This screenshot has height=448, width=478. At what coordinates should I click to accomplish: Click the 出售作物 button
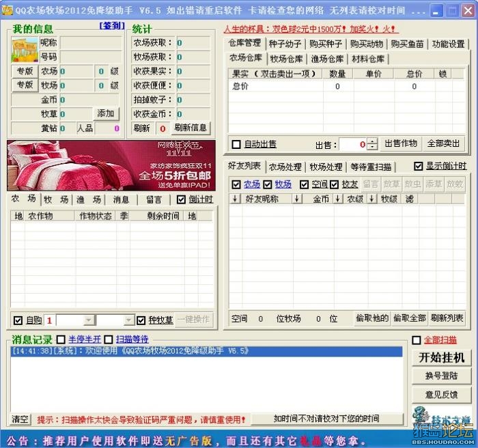401,143
